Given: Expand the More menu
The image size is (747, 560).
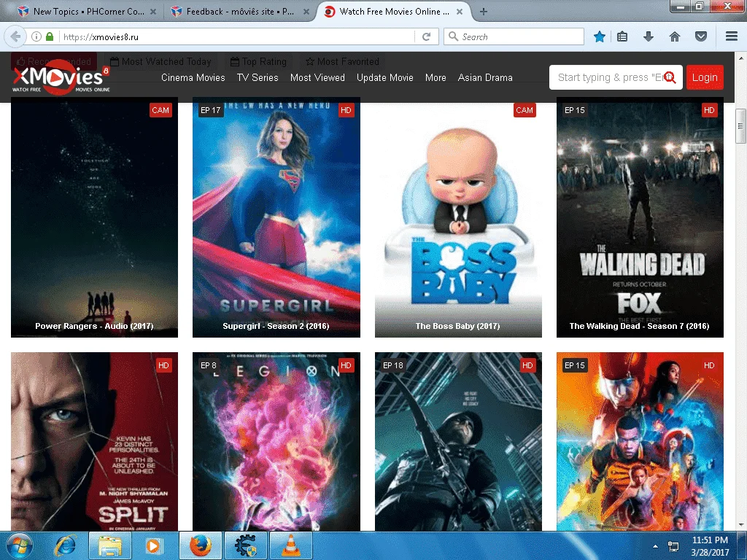Looking at the screenshot, I should click(436, 77).
